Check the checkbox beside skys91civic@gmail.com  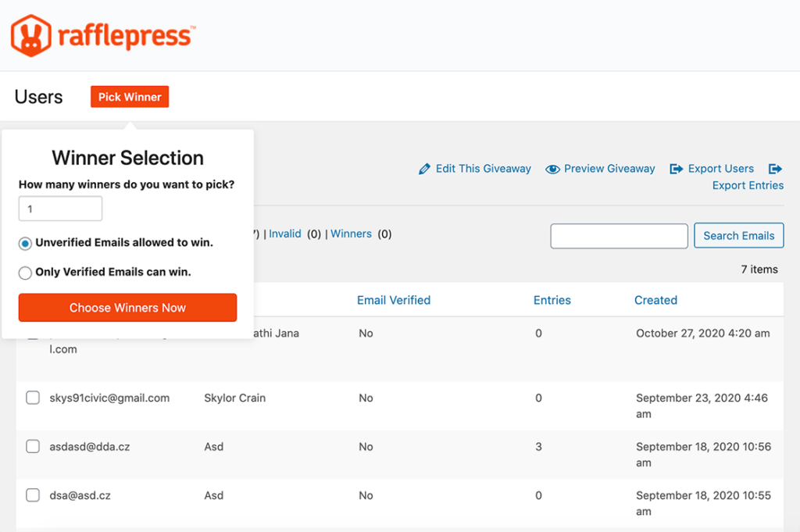32,398
